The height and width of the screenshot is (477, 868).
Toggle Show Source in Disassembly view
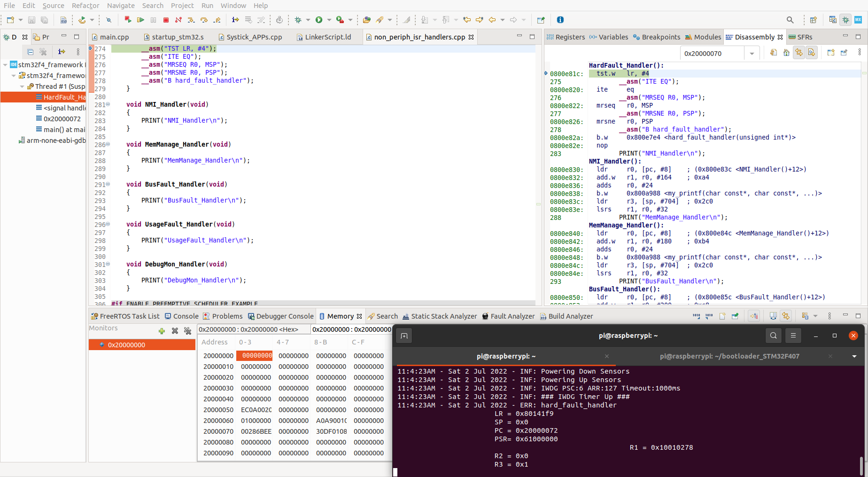[812, 53]
